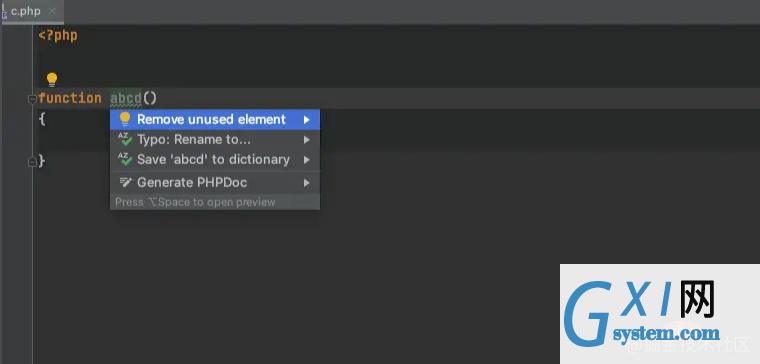Click the spellcheck icon beside Typo: Rename to
The image size is (760, 364).
click(x=125, y=140)
